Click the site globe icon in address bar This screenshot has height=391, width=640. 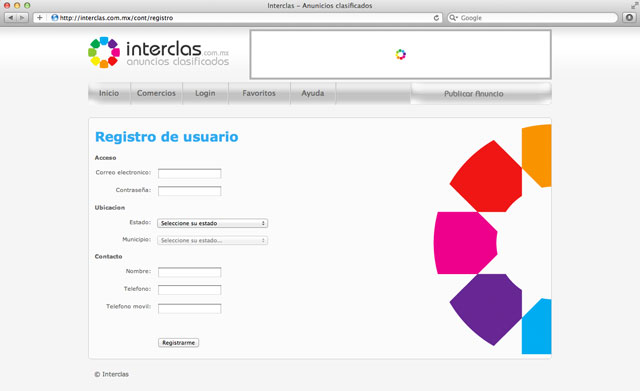55,18
